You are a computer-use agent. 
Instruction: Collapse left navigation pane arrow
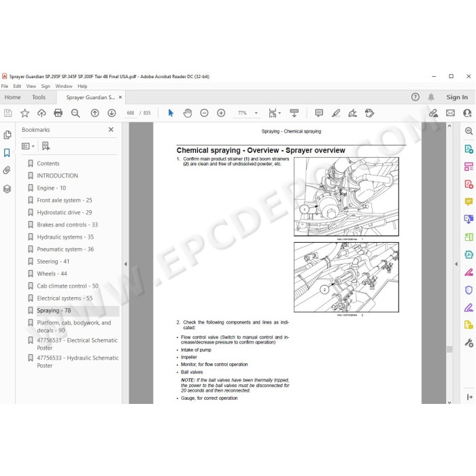tap(125, 264)
